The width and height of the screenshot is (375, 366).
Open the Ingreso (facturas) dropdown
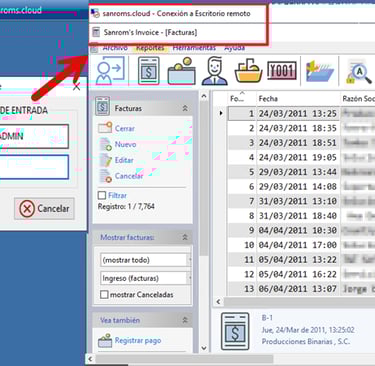point(146,278)
